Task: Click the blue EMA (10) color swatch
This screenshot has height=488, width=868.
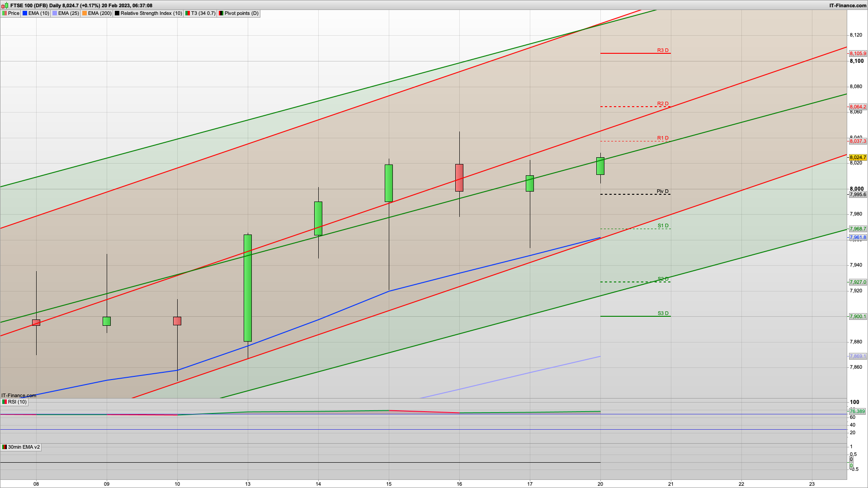Action: pyautogui.click(x=25, y=14)
